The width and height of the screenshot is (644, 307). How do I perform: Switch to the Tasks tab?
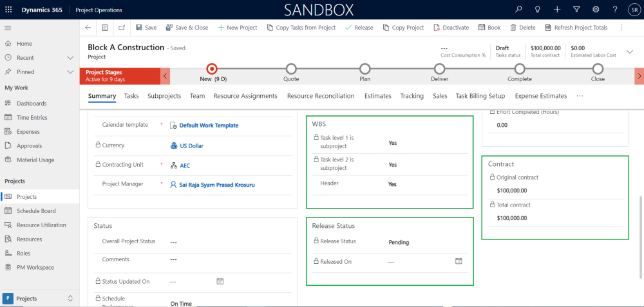[x=131, y=96]
